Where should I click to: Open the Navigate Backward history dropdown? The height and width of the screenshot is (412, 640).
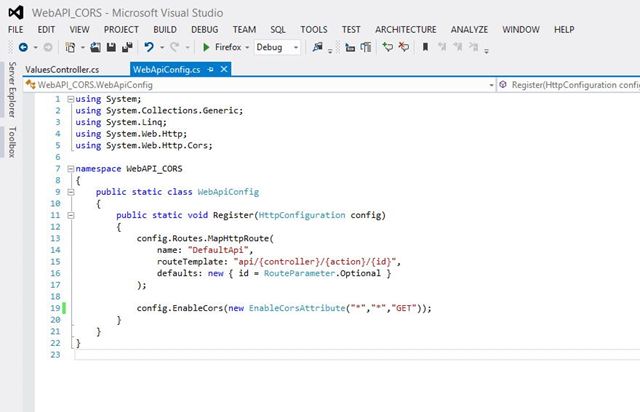[x=36, y=48]
